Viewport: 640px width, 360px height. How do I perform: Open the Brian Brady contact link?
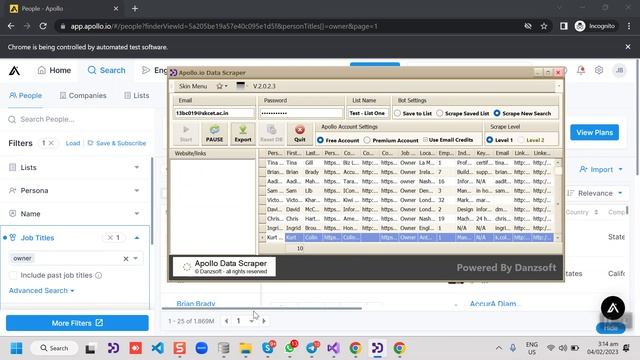[196, 304]
